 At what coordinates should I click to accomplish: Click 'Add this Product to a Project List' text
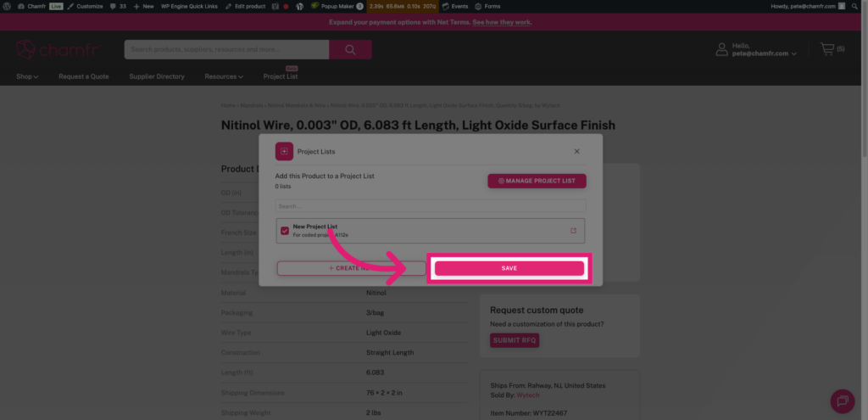click(325, 176)
